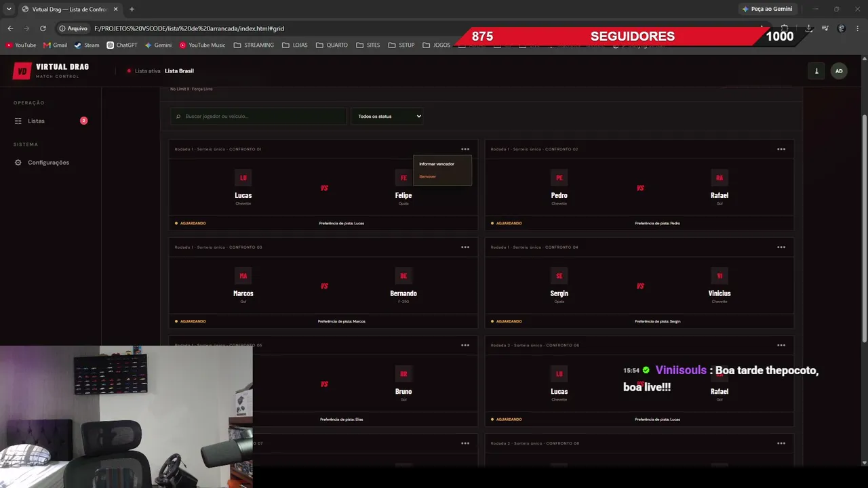The image size is (868, 488).
Task: Select the VI avatar of Vinicius
Action: coord(719,276)
